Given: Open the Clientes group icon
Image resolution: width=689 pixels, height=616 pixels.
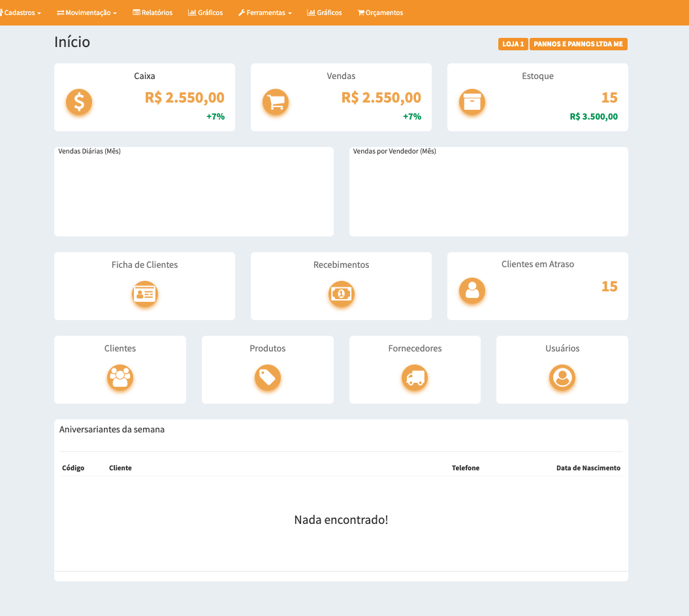Looking at the screenshot, I should click(120, 378).
